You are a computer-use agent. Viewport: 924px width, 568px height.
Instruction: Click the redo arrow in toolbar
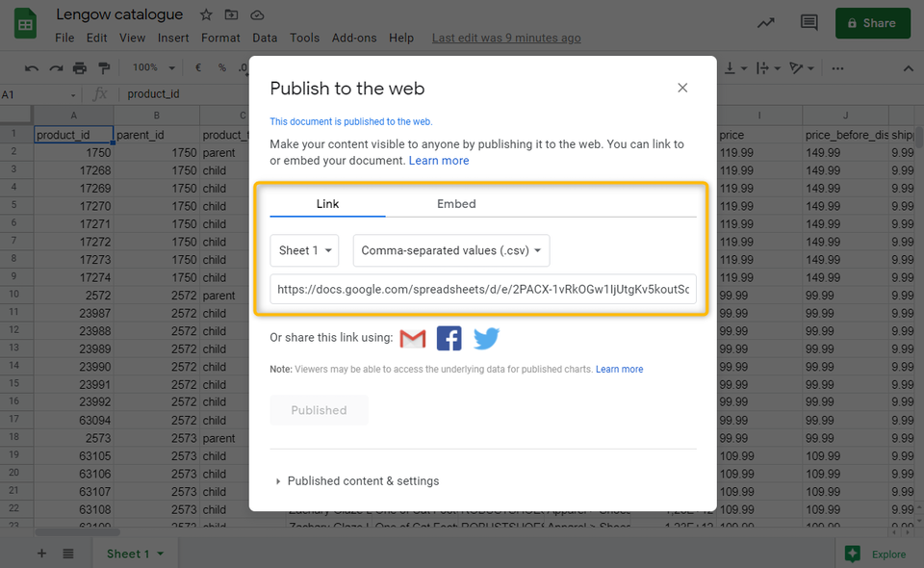click(x=56, y=68)
